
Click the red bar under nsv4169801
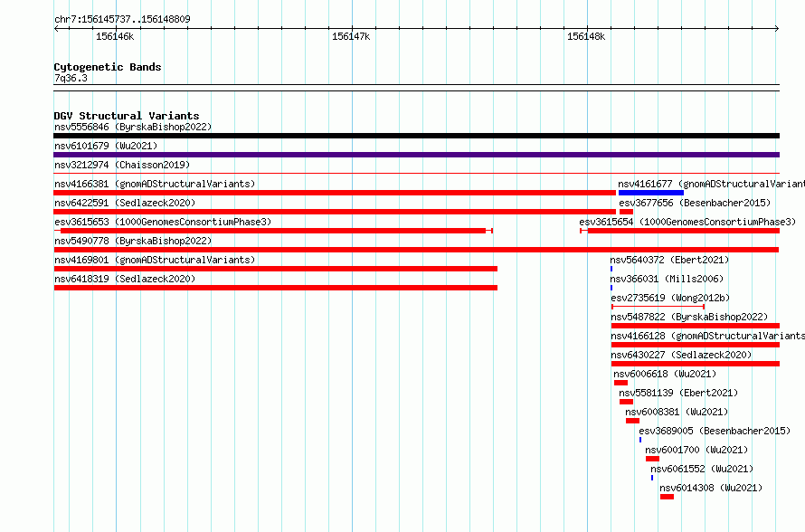(x=276, y=269)
